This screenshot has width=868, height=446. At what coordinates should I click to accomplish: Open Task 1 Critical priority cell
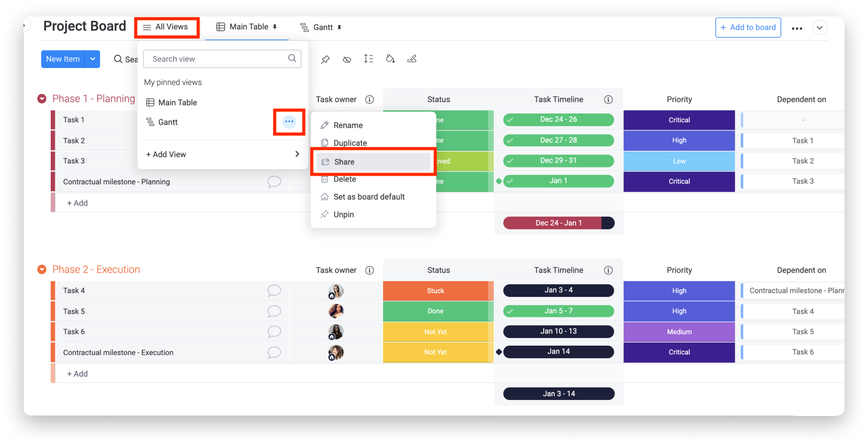tap(679, 120)
